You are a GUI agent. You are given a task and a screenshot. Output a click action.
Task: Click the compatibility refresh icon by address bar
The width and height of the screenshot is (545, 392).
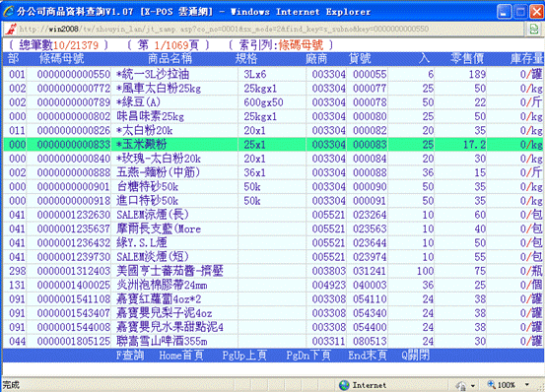534,29
